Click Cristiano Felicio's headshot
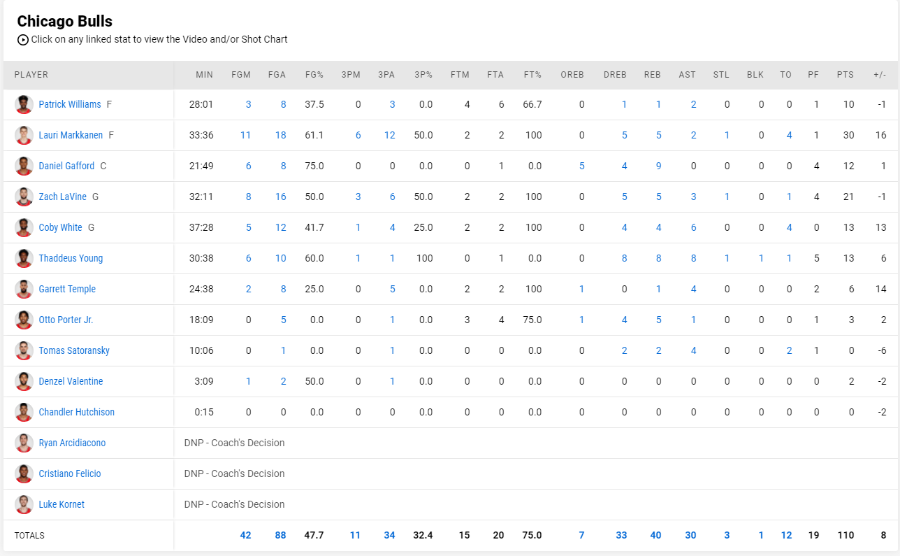This screenshot has height=556, width=900. (24, 473)
